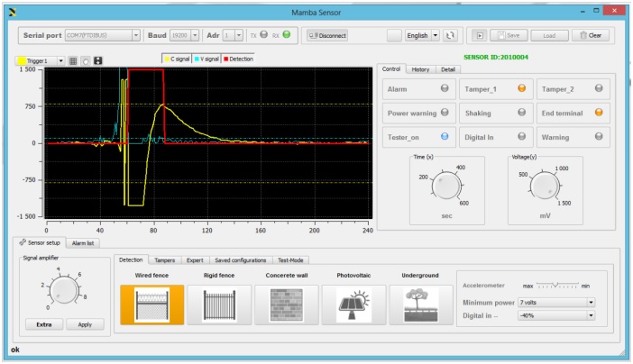The image size is (633, 364).
Task: Open the Alarm list tab
Action: pyautogui.click(x=83, y=243)
